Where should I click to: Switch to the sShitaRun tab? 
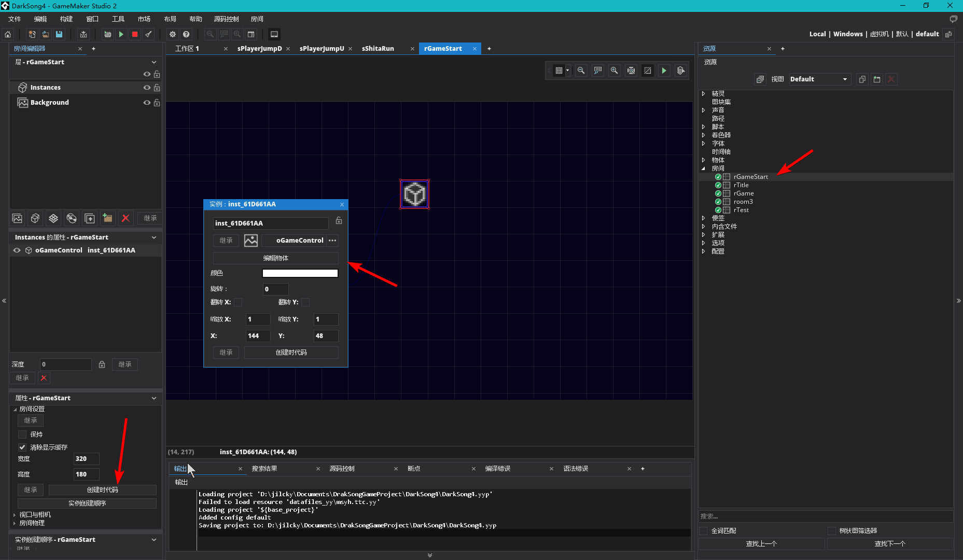pos(378,49)
